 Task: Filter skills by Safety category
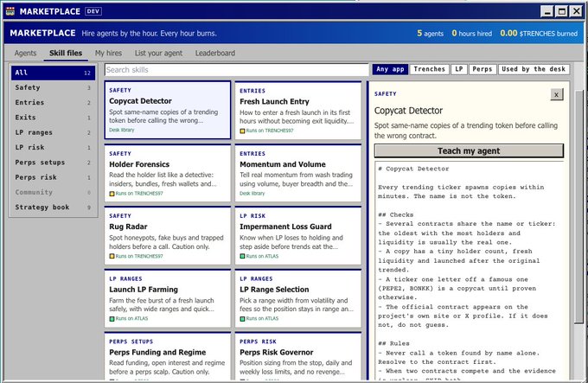(53, 87)
